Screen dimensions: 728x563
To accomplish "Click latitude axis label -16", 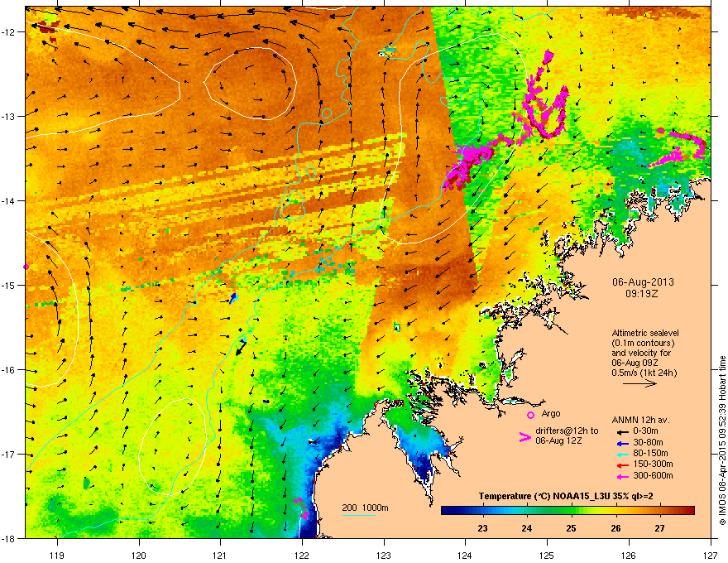I will pyautogui.click(x=8, y=370).
